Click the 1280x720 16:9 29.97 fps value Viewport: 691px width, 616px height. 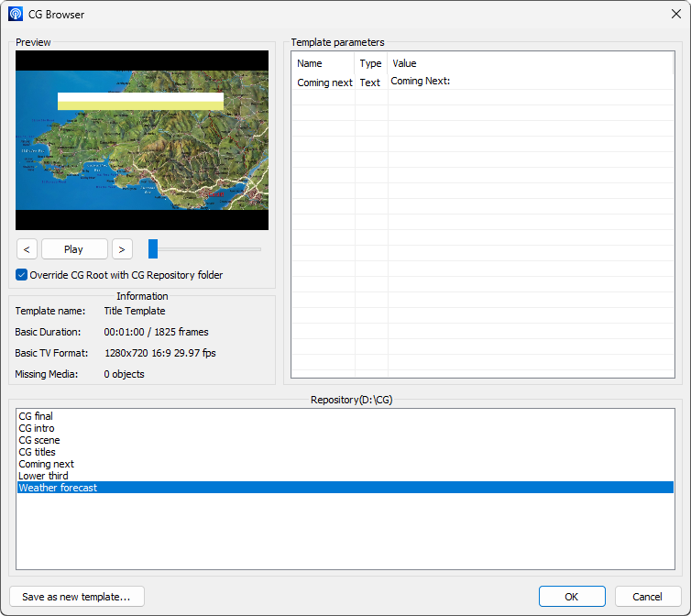pos(160,353)
